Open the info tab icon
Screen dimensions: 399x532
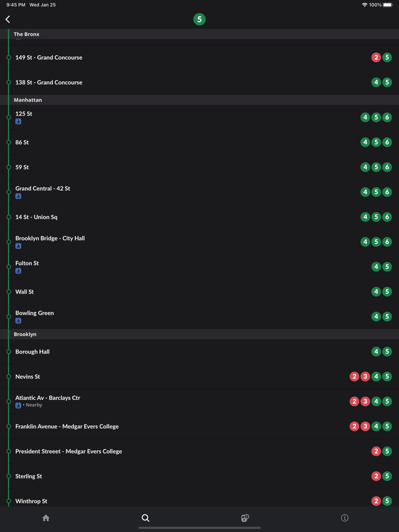[344, 518]
